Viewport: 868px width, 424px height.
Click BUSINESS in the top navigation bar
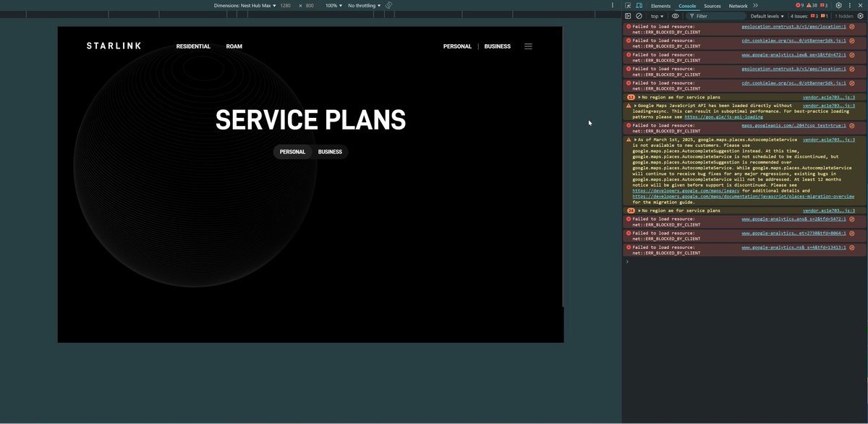pyautogui.click(x=498, y=46)
